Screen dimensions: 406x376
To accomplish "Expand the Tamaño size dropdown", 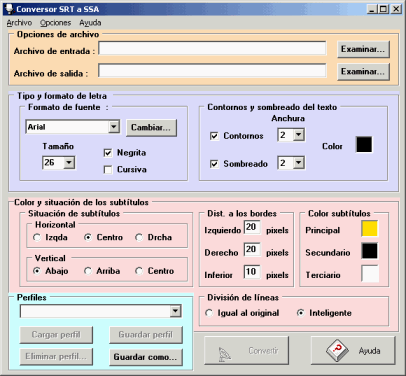I will [x=69, y=163].
